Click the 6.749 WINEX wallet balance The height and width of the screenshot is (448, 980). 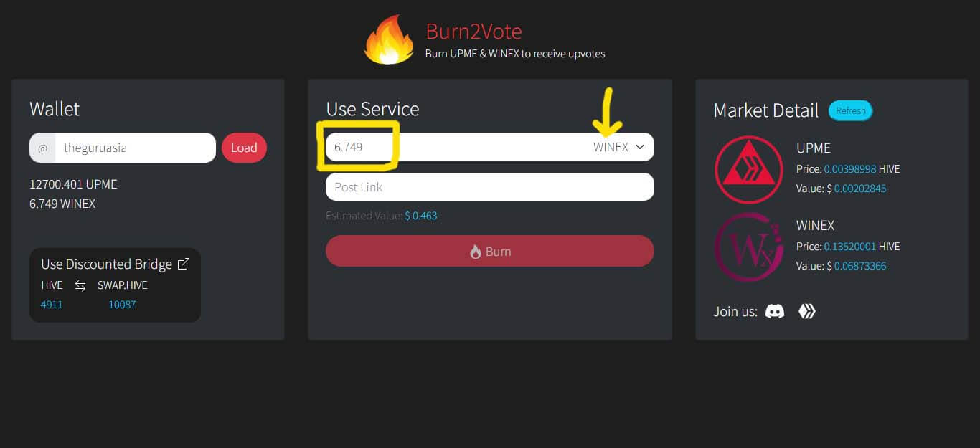tap(62, 204)
